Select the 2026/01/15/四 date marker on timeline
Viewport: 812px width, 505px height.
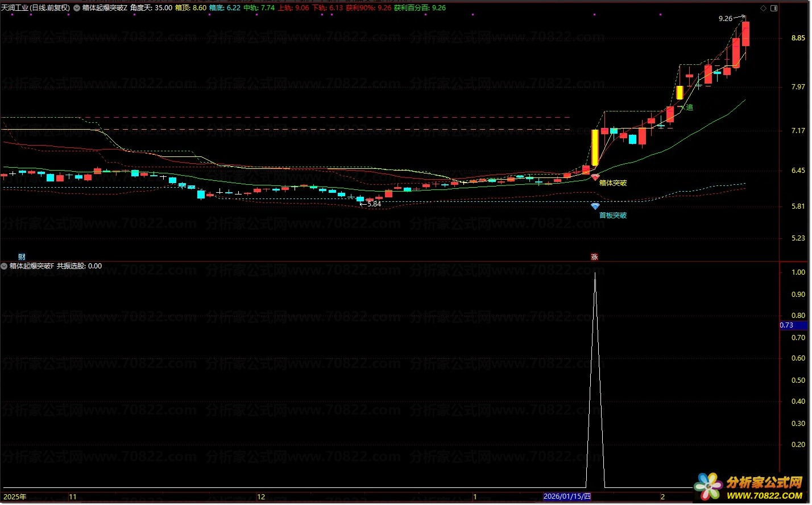pos(567,496)
